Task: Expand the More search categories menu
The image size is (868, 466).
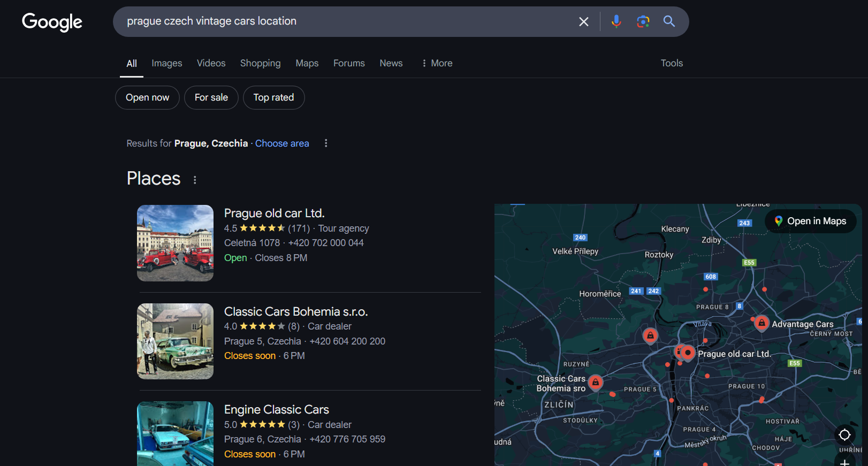Action: [437, 63]
